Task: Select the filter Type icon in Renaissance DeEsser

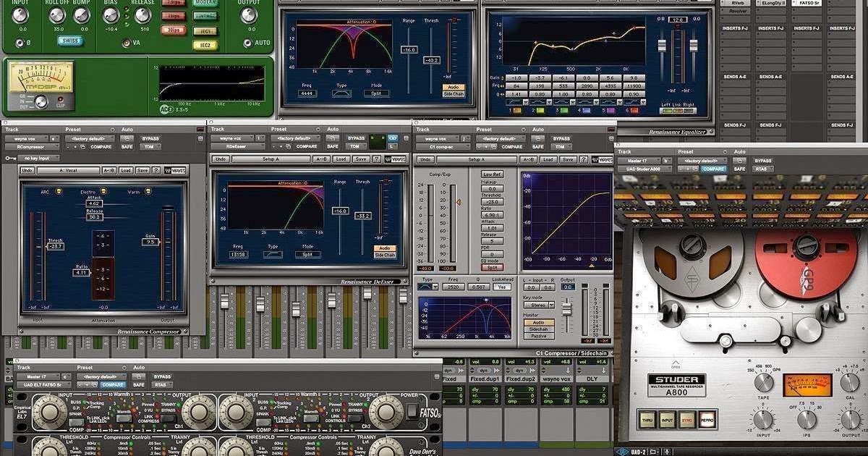Action: tap(273, 256)
